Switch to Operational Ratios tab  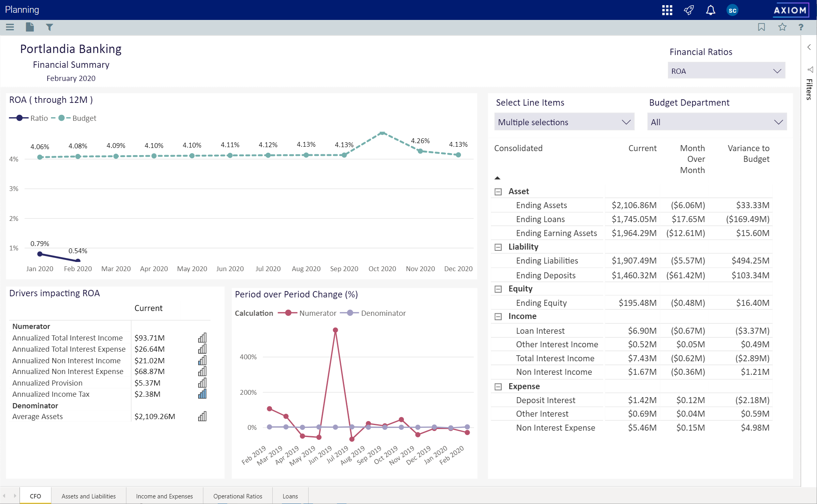(238, 496)
